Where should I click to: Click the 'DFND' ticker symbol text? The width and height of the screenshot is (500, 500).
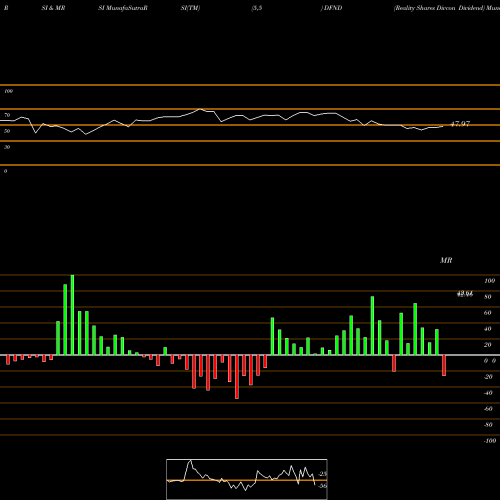(x=332, y=8)
